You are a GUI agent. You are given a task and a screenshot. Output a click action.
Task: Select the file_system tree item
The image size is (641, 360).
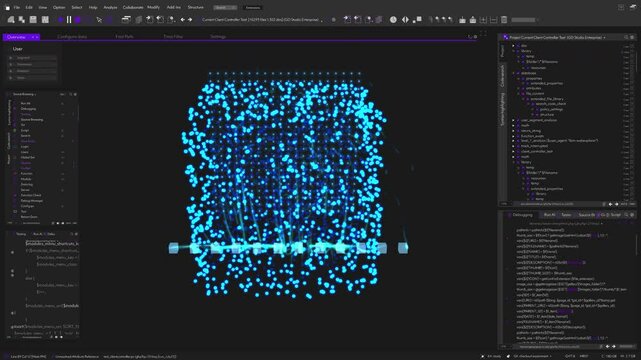pos(535,94)
